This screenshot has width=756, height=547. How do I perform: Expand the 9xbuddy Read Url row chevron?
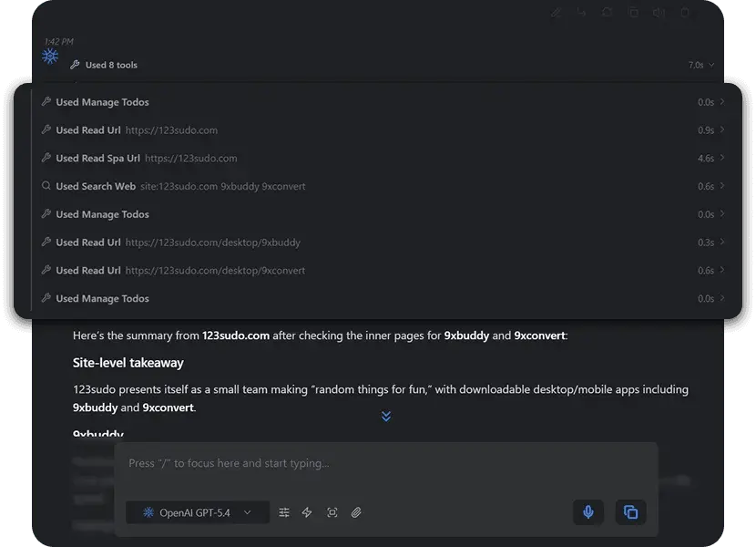click(721, 242)
